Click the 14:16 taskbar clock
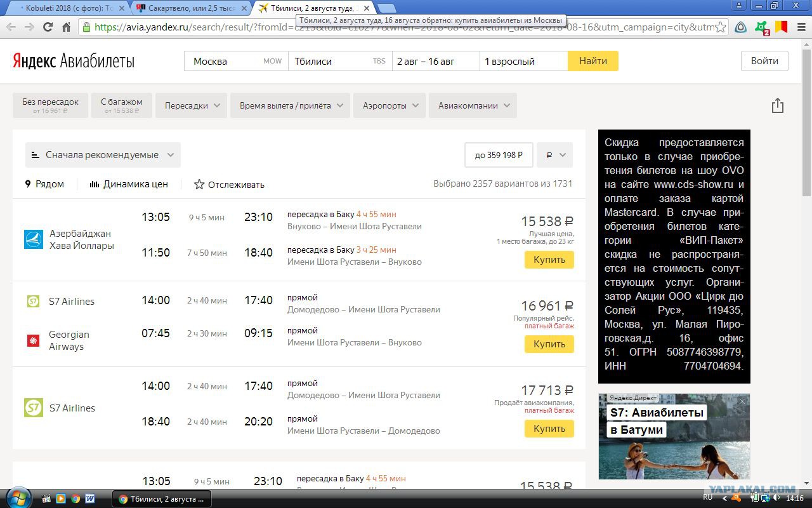 point(795,498)
